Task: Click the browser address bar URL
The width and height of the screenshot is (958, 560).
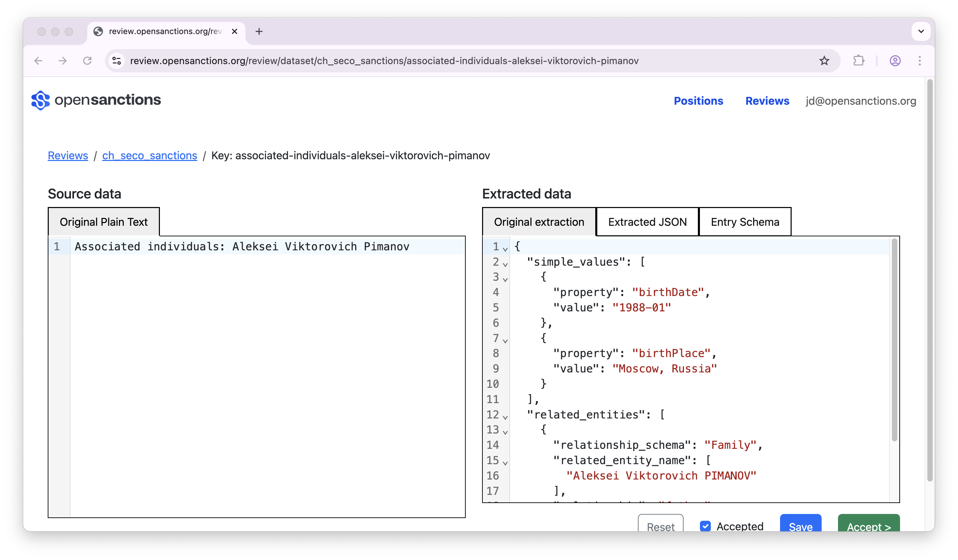Action: [384, 61]
